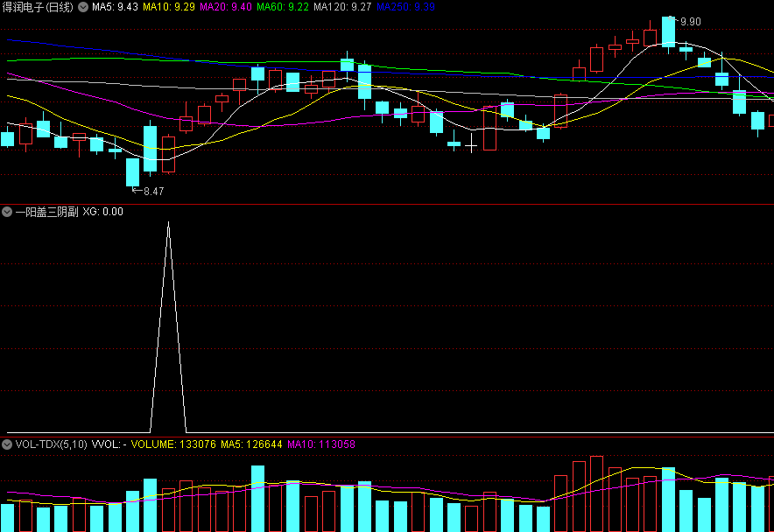Open the 一阳盖三阴副 indicator dropdown arrow

(7, 212)
